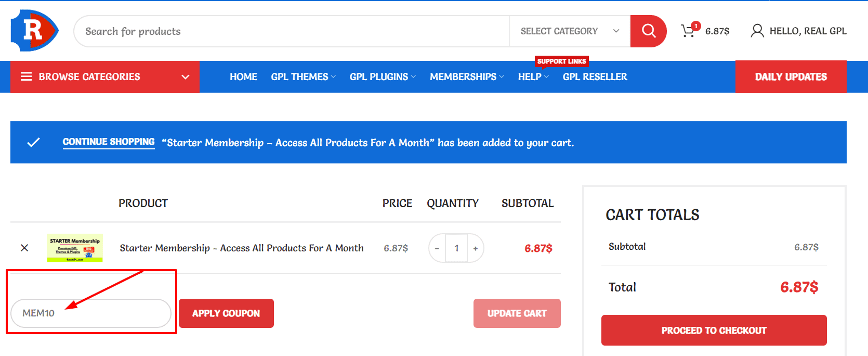
Task: Open the Starter Membership product title link
Action: coord(242,248)
